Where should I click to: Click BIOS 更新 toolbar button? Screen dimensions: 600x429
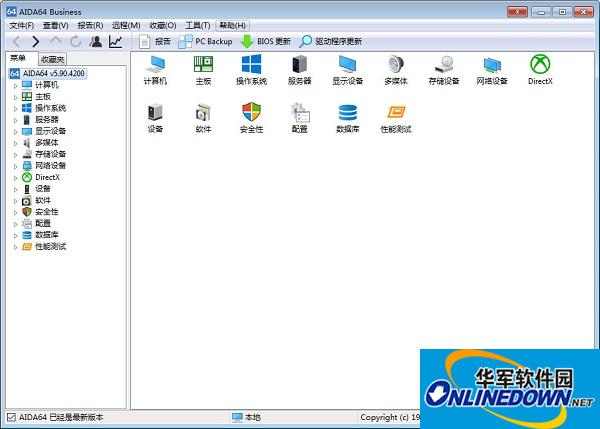pyautogui.click(x=266, y=41)
